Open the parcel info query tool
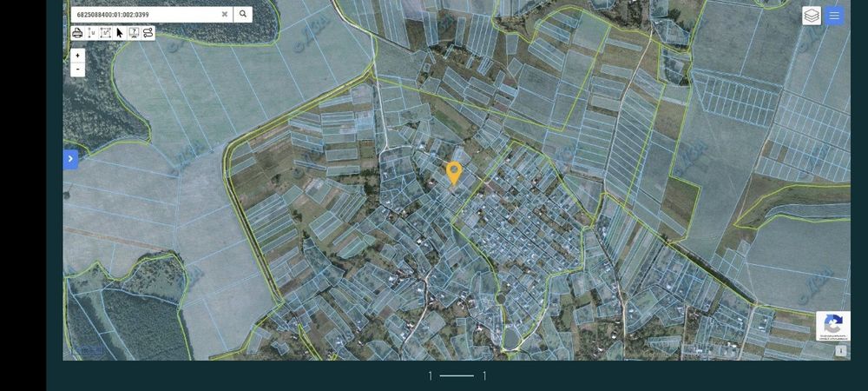Viewport: 868px width, 391px height. (134, 33)
